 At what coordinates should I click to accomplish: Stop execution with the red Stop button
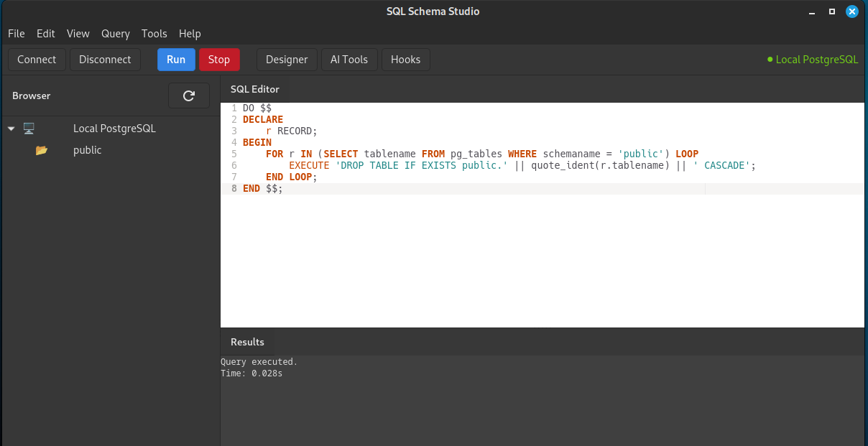click(x=219, y=60)
